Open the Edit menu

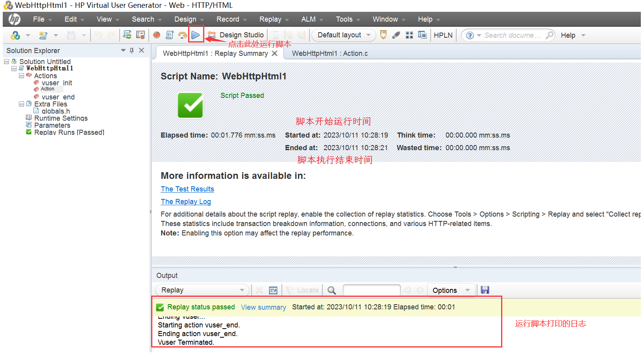[74, 19]
